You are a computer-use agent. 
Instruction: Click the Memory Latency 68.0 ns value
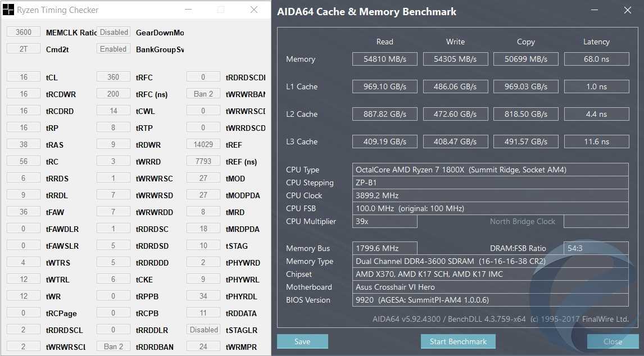click(x=596, y=59)
